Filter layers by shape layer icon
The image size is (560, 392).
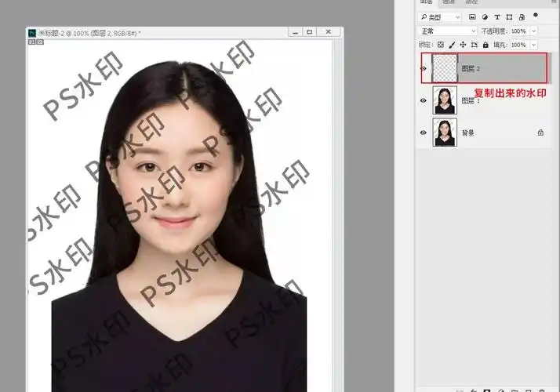coord(510,16)
